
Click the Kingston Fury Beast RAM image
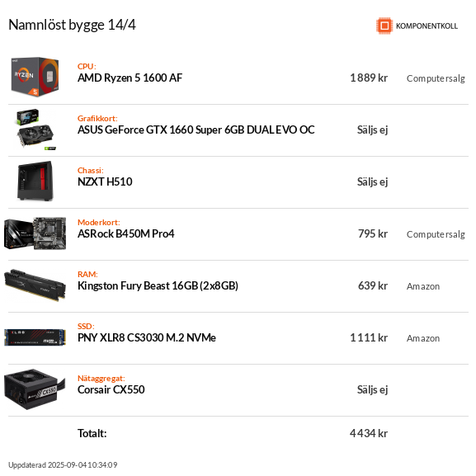point(35,285)
